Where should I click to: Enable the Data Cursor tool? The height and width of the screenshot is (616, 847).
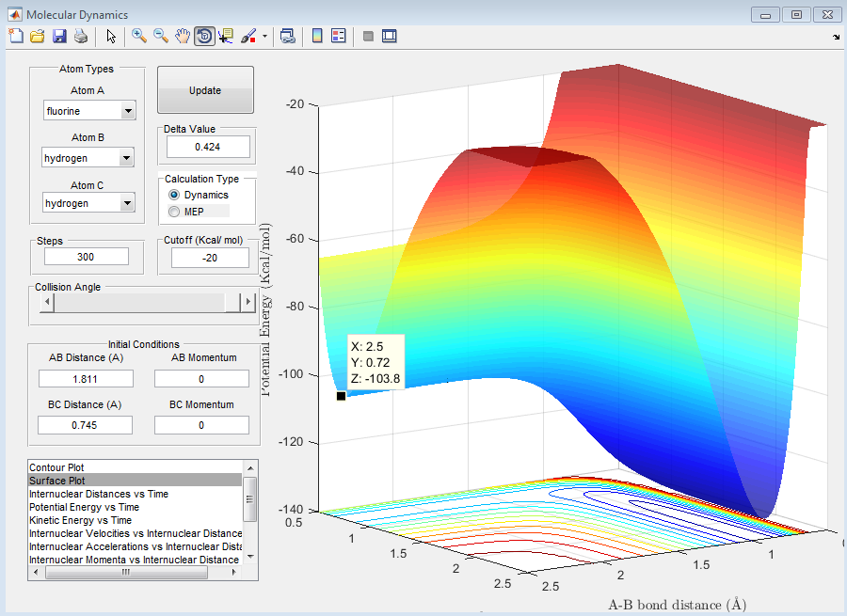tap(226, 36)
